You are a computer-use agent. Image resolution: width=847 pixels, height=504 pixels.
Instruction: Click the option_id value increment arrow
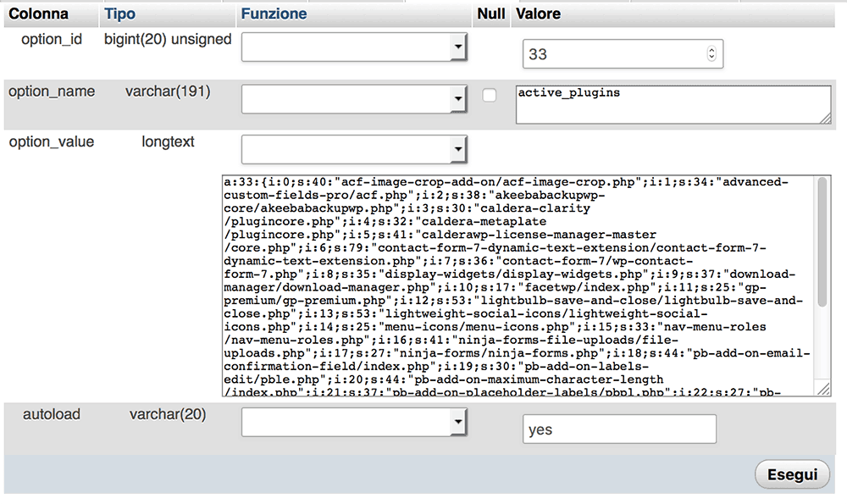pyautogui.click(x=711, y=50)
